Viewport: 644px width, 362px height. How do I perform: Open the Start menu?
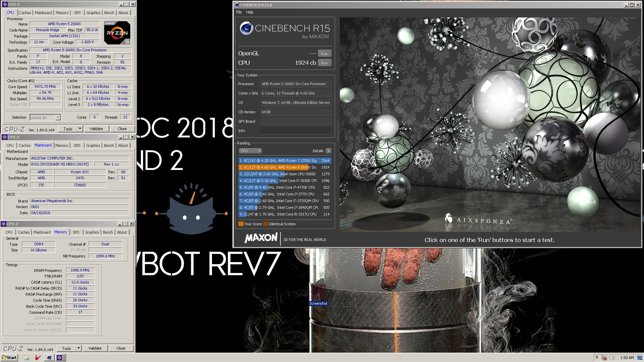[9, 358]
